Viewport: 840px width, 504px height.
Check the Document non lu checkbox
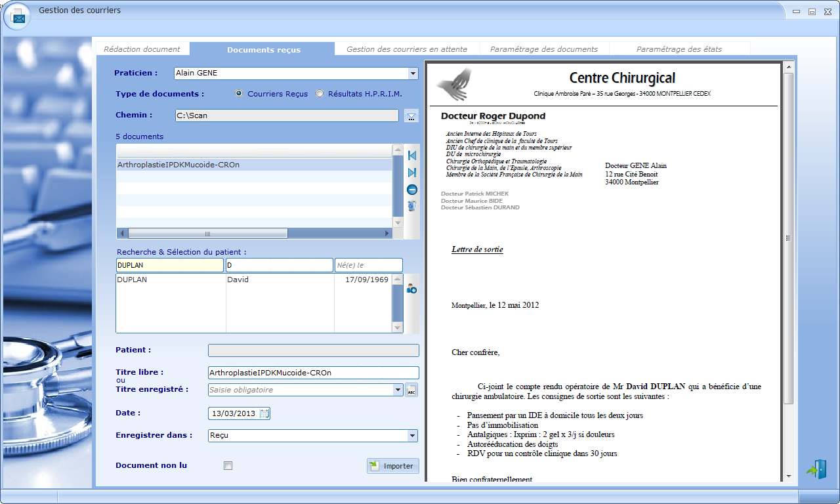[228, 466]
